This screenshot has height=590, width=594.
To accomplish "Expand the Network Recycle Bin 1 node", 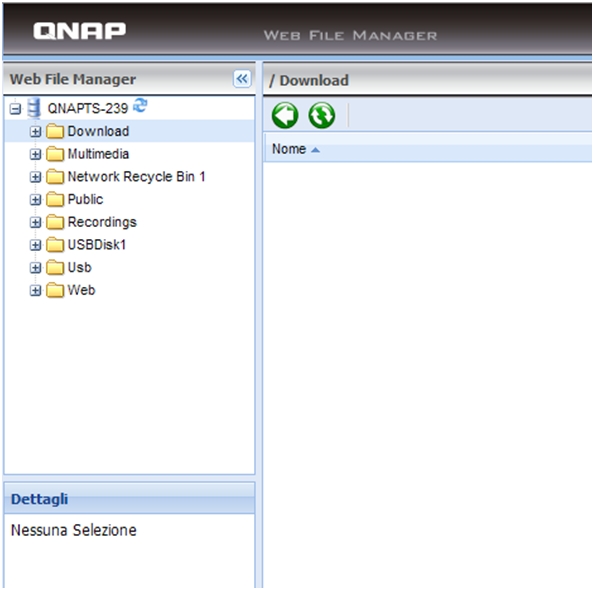I will [x=35, y=177].
